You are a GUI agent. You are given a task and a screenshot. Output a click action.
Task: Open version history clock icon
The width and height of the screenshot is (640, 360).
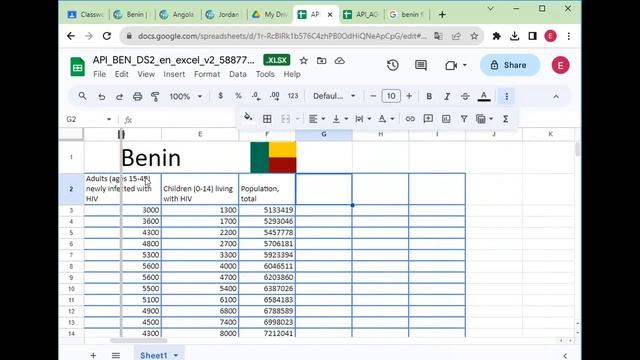(393, 65)
